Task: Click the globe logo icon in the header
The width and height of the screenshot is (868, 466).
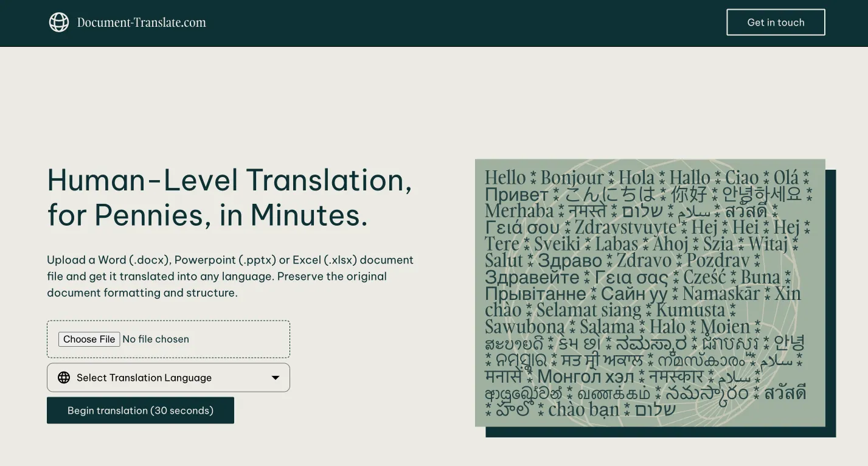Action: 58,22
